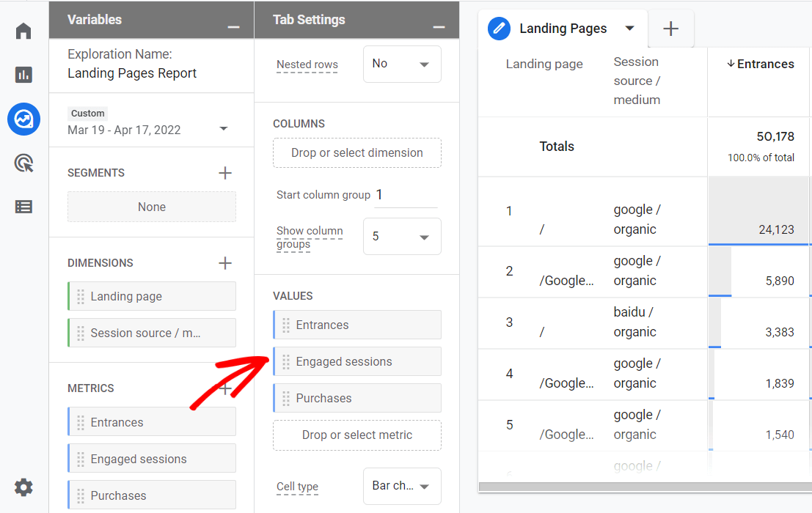The image size is (812, 513).
Task: Click the Drop or select metric field
Action: pos(356,435)
